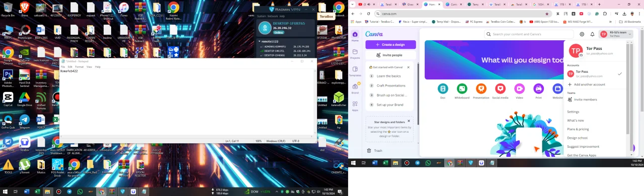
Task: Open Templates in Canva sidebar
Action: tap(355, 71)
